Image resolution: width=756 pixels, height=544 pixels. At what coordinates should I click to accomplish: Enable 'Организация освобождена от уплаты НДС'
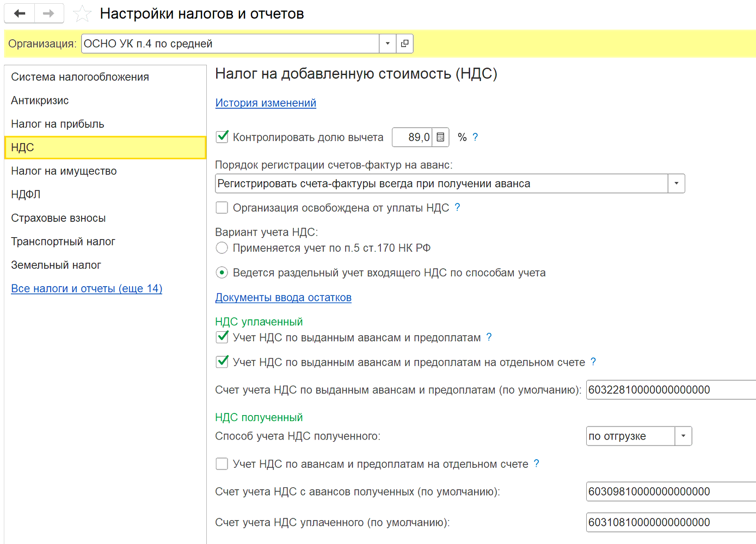click(x=222, y=207)
